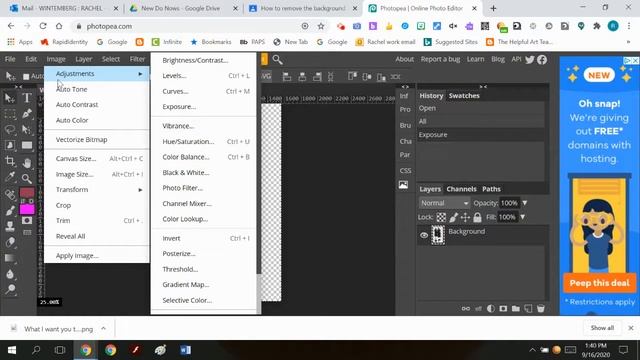Select the Path Select tool
The width and height of the screenshot is (640, 360).
27,130
